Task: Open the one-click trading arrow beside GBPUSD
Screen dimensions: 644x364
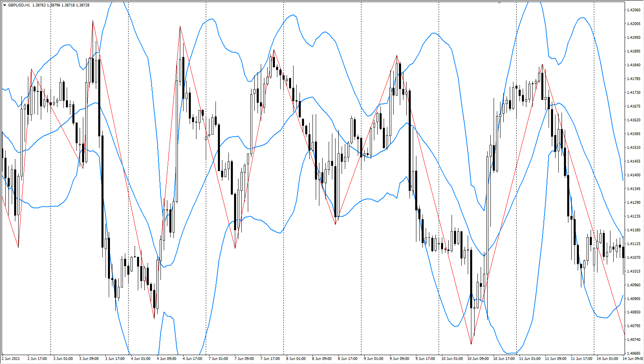Action: point(5,5)
